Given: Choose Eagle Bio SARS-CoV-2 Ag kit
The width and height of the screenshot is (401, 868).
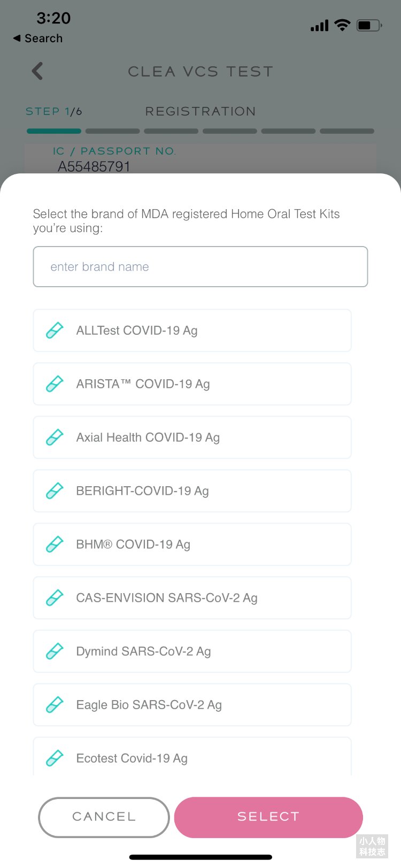Looking at the screenshot, I should (192, 705).
